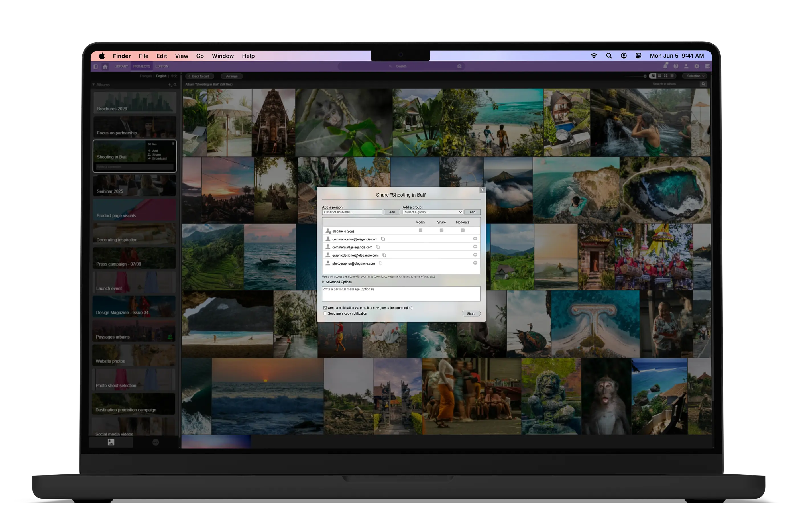Open settings with the gear icon
The height and width of the screenshot is (532, 798).
point(697,66)
